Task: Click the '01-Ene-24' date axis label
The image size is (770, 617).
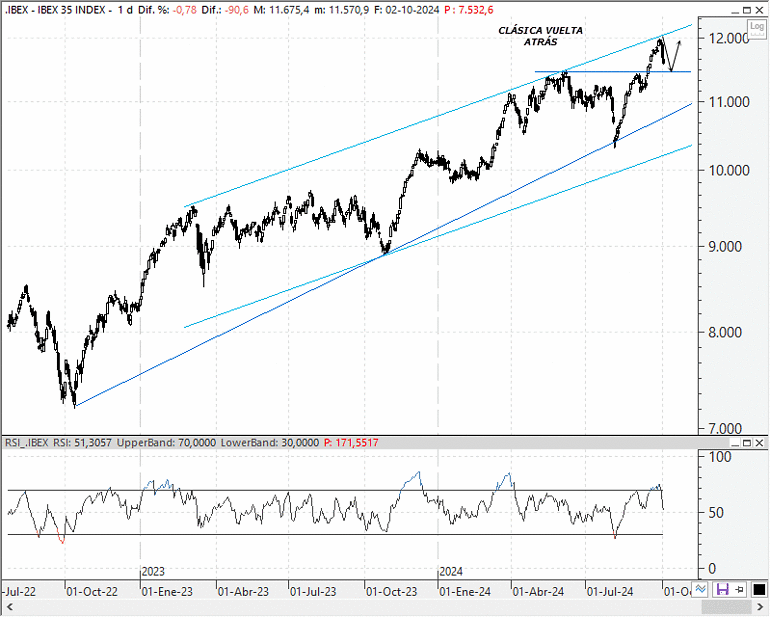Action: point(465,591)
